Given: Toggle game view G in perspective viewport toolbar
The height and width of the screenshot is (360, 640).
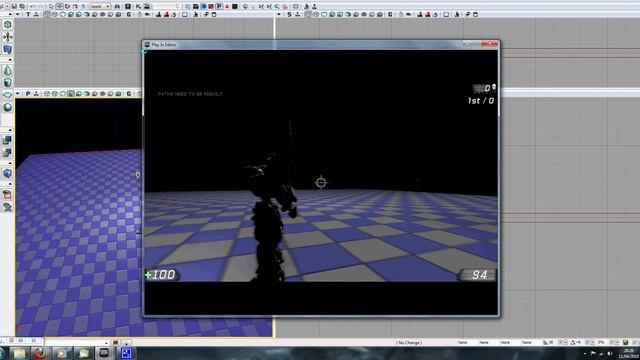Looking at the screenshot, I should 129,93.
